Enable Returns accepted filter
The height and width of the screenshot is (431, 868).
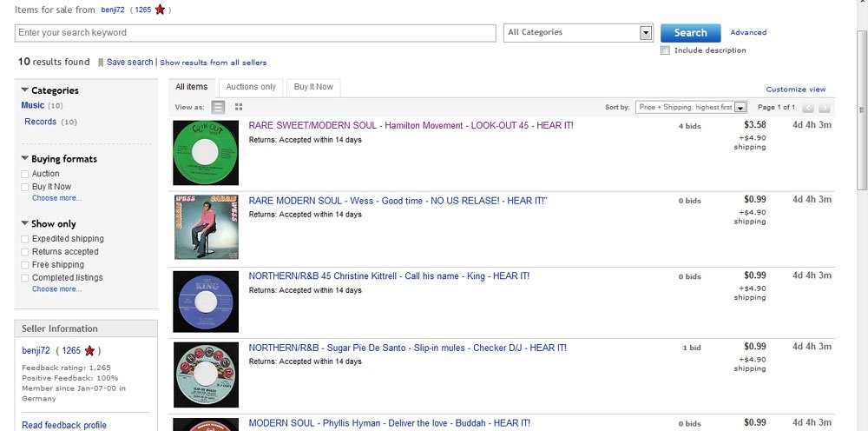tap(25, 252)
